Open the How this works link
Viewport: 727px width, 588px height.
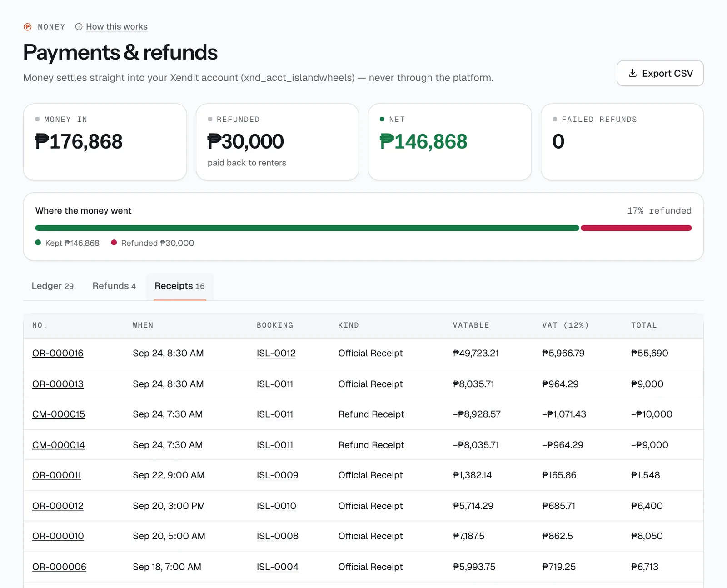(x=117, y=27)
